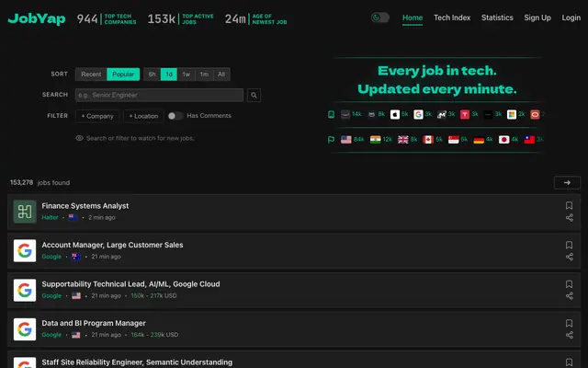Screen dimensions: 588x368
Task: Click the 944 top tech companies stat
Action: pyautogui.click(x=107, y=18)
